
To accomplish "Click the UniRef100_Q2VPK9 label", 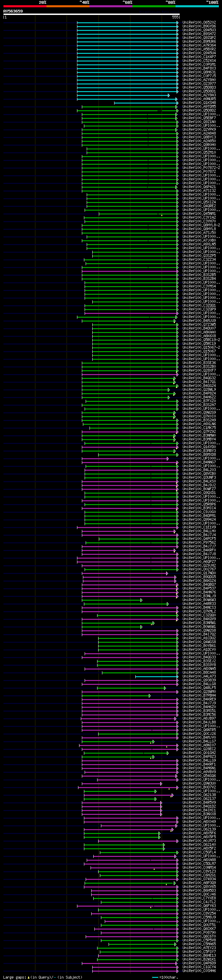I will (199, 129).
